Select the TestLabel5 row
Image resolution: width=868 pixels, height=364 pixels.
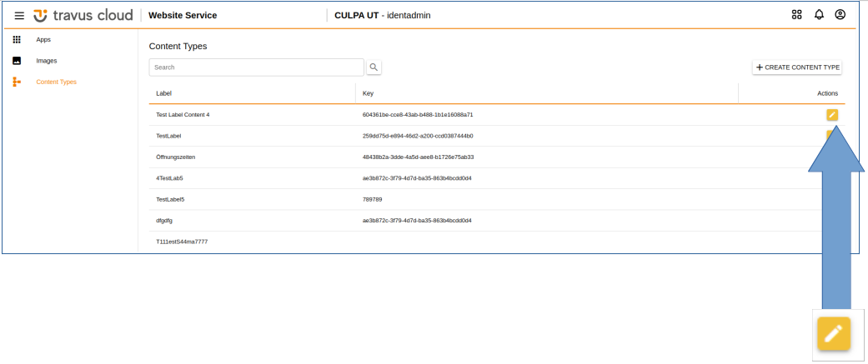point(170,199)
